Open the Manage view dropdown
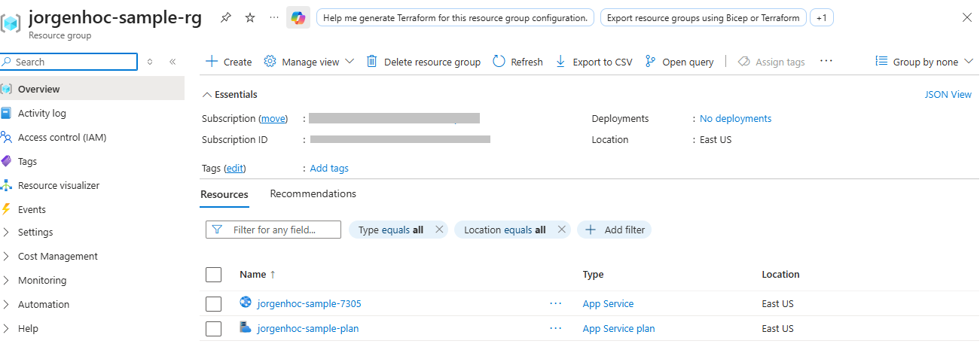980x356 pixels. click(309, 62)
